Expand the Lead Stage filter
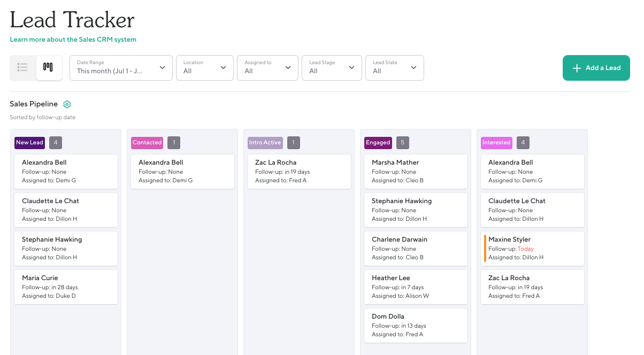Viewport: 644px width, 355px height. 332,68
